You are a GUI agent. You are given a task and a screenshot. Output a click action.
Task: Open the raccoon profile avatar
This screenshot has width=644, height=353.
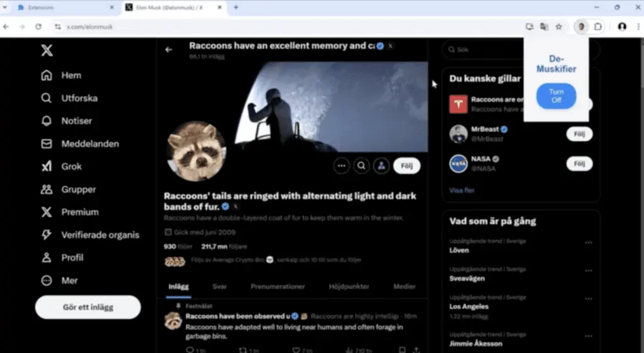[197, 151]
